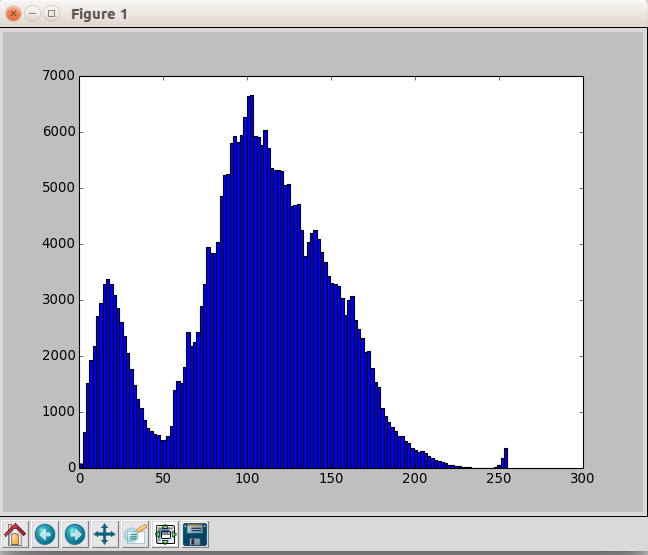
Task: Click the 7000 y-axis tick label
Action: (x=58, y=76)
